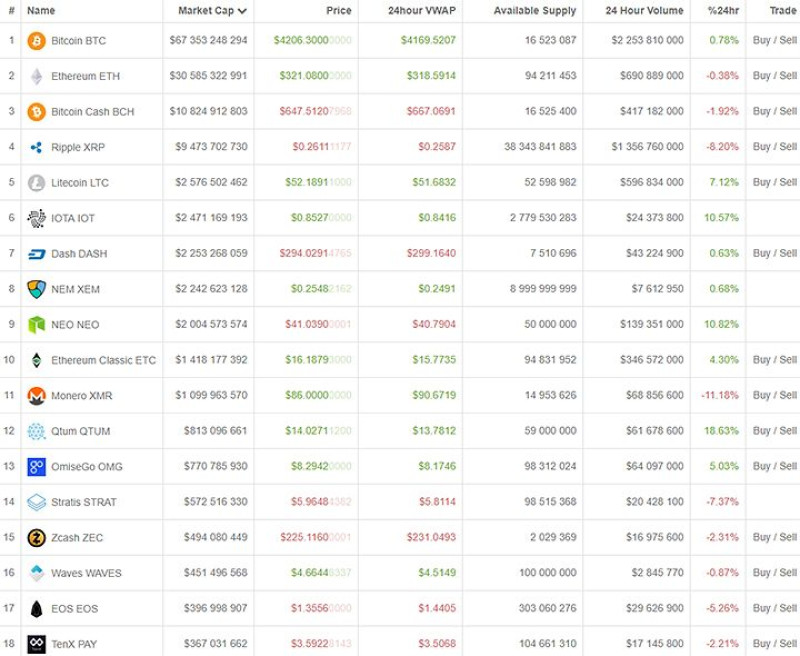
Task: Click Sell in the Dash DASH row
Action: (x=788, y=253)
